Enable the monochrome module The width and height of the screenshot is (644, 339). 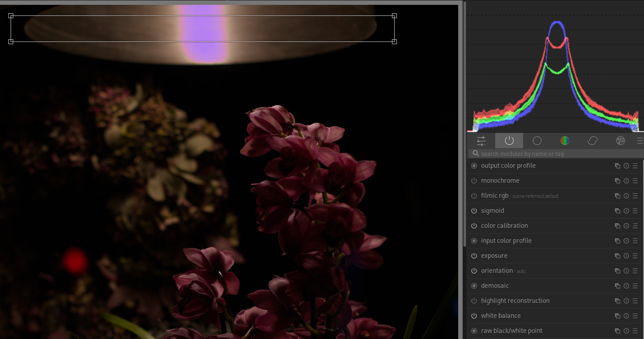click(474, 181)
